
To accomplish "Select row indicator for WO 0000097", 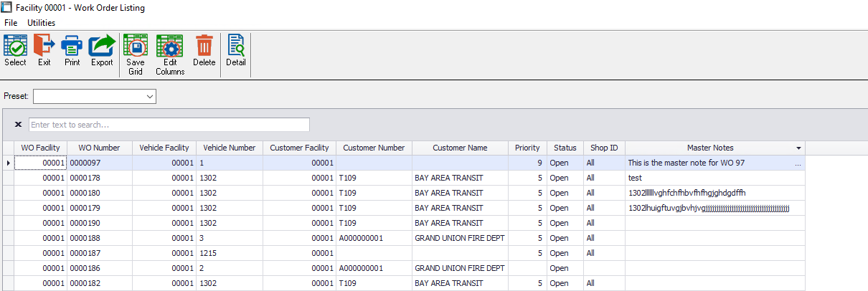I will (8, 163).
